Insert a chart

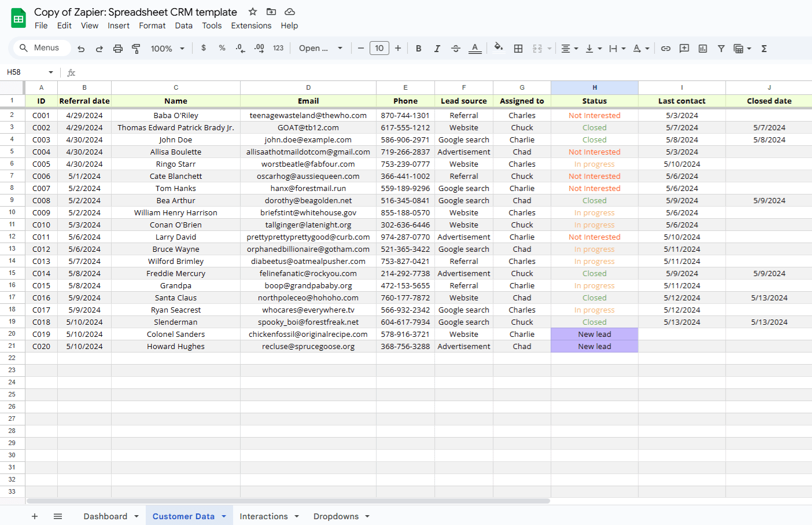703,48
